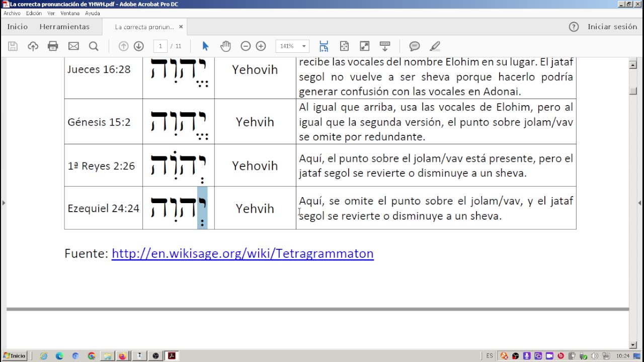
Task: Upload the file to cloud storage
Action: (33, 46)
